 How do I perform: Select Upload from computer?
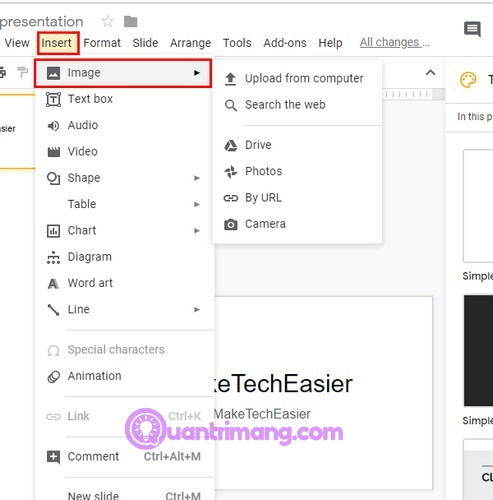tap(297, 79)
